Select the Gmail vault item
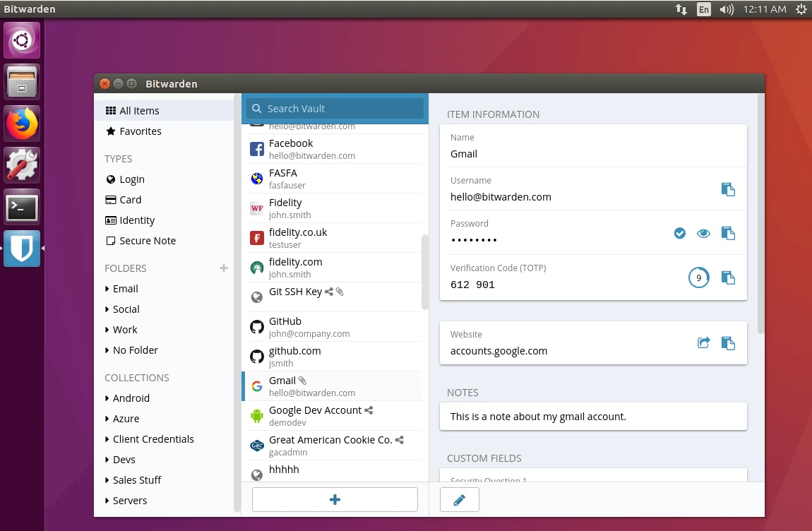 tap(335, 386)
